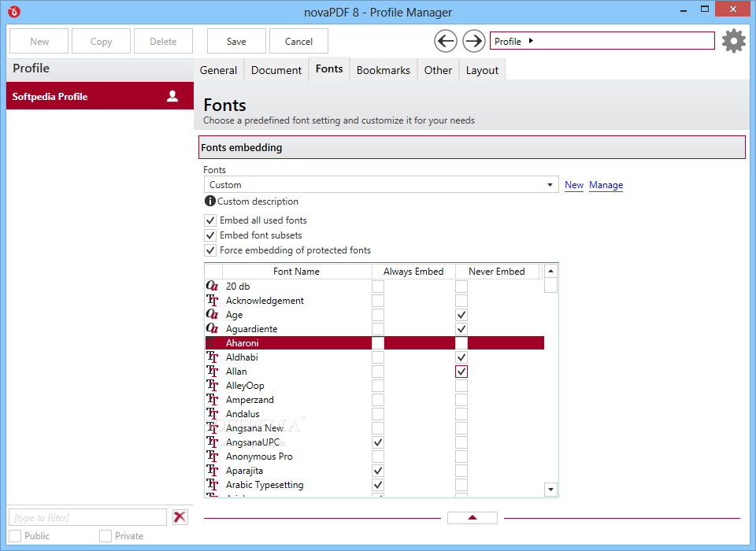Click the TrueType icon for Arabic Typesetting
Viewport: 756px width, 551px height.
[212, 484]
